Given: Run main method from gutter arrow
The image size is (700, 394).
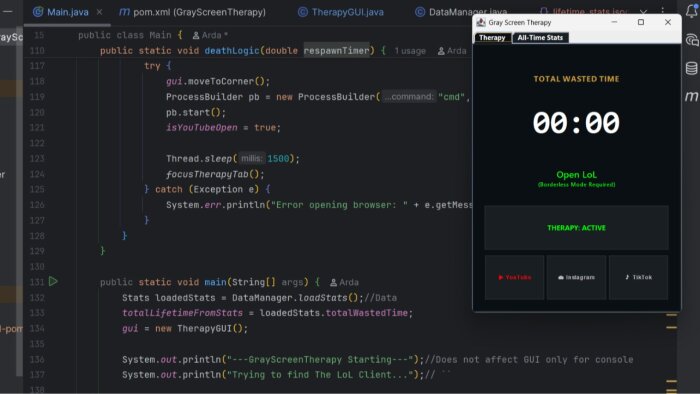Looking at the screenshot, I should pyautogui.click(x=53, y=282).
